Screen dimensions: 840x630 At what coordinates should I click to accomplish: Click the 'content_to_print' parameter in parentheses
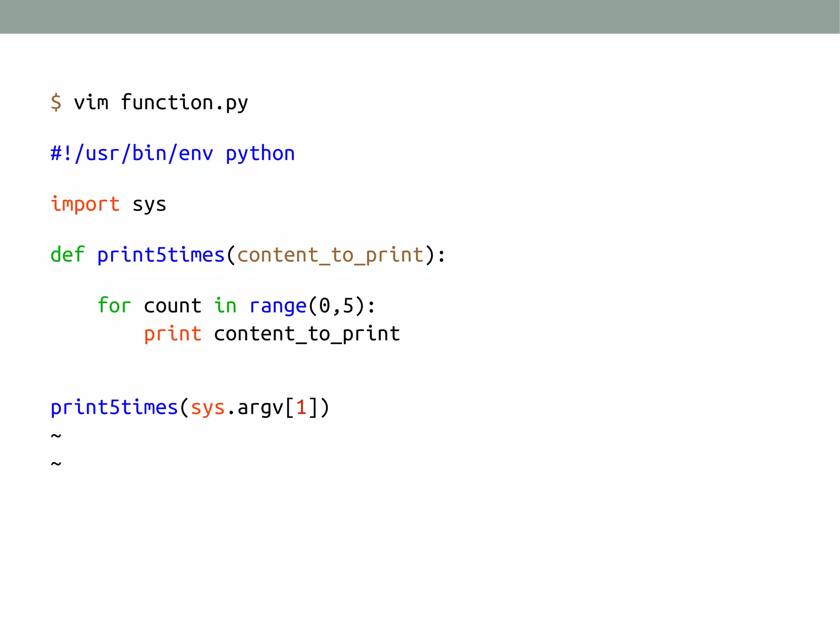click(331, 256)
